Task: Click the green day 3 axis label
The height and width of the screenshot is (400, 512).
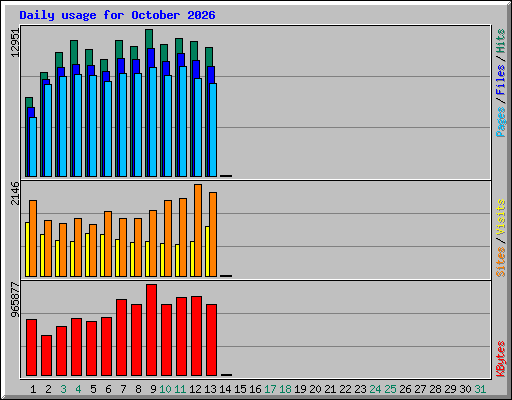Action: coord(63,389)
